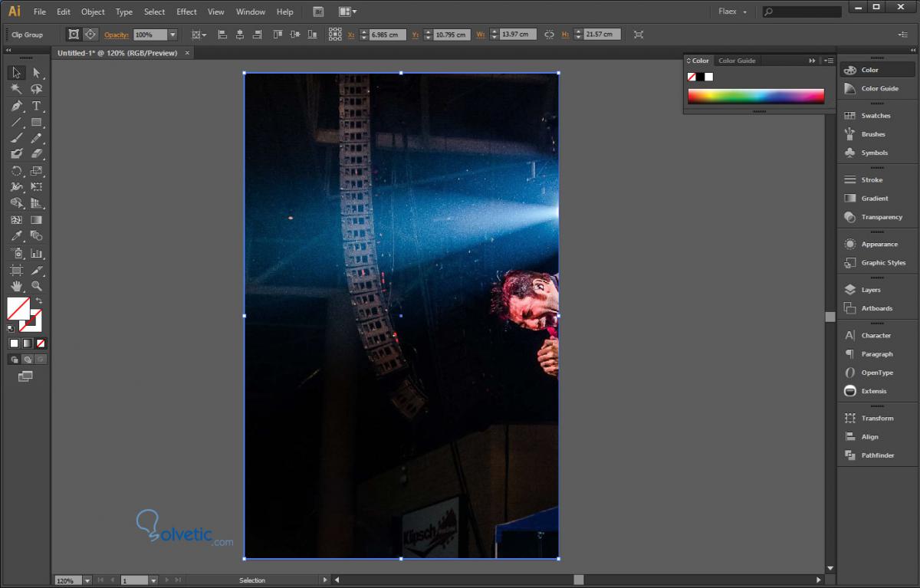Image resolution: width=920 pixels, height=588 pixels.
Task: Open the Opacity percentage dropdown
Action: pos(172,34)
